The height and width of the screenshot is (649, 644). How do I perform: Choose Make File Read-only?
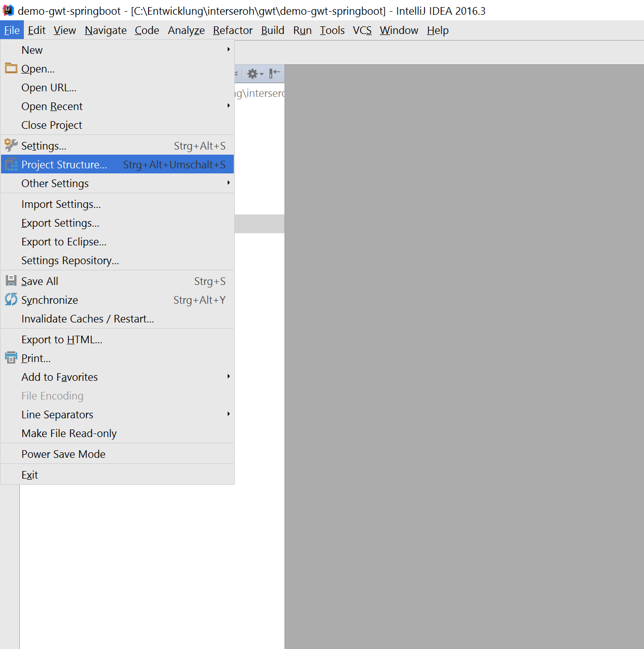click(118, 433)
